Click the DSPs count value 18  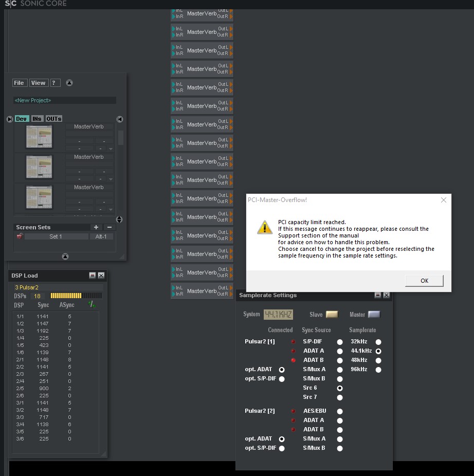point(38,296)
